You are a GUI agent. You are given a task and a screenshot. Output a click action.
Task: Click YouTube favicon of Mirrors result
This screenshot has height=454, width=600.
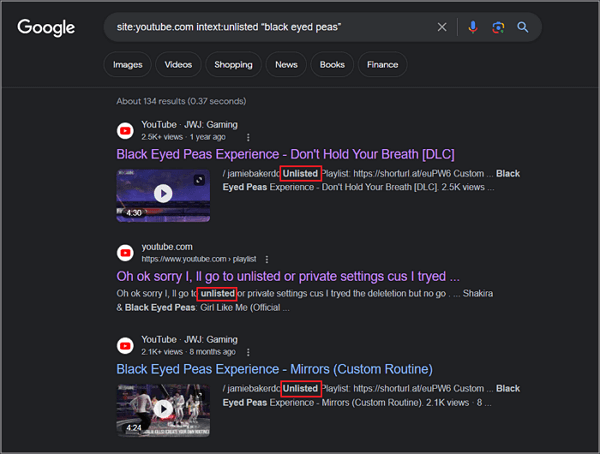click(x=126, y=344)
